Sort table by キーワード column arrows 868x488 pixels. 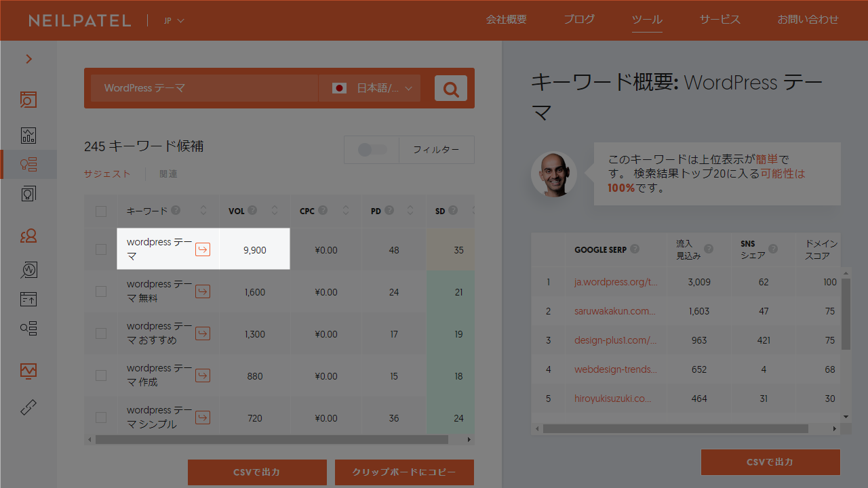[x=203, y=211]
